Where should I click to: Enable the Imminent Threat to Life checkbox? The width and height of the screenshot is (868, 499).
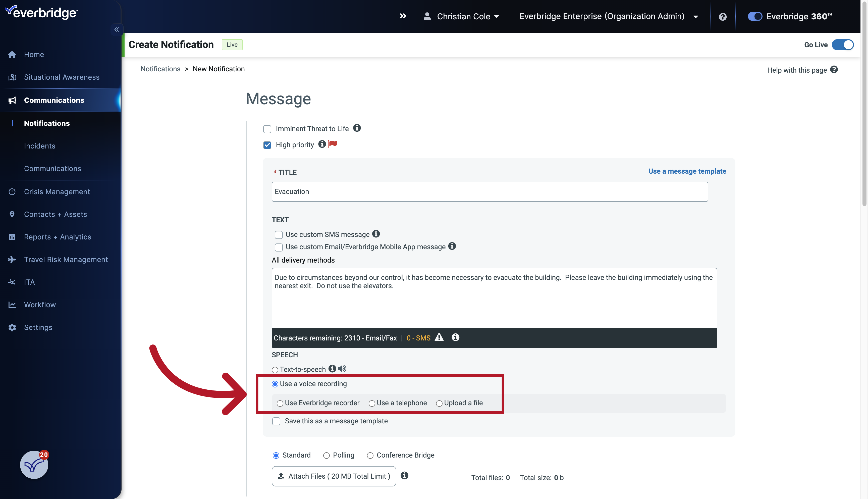point(267,129)
